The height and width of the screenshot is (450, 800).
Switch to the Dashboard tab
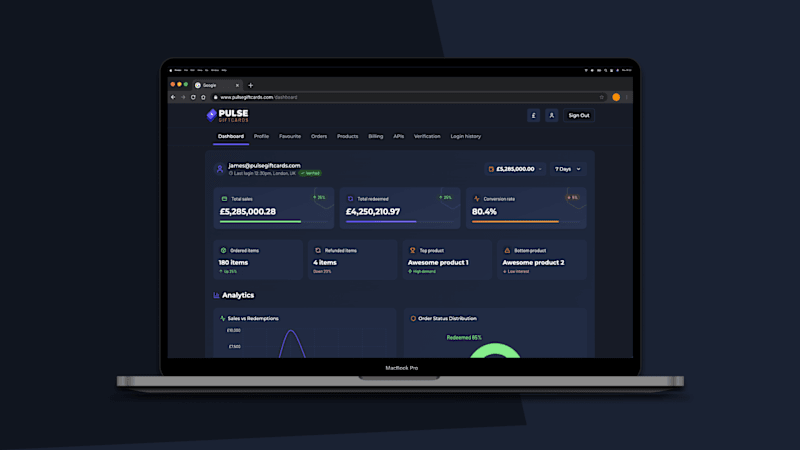point(231,136)
